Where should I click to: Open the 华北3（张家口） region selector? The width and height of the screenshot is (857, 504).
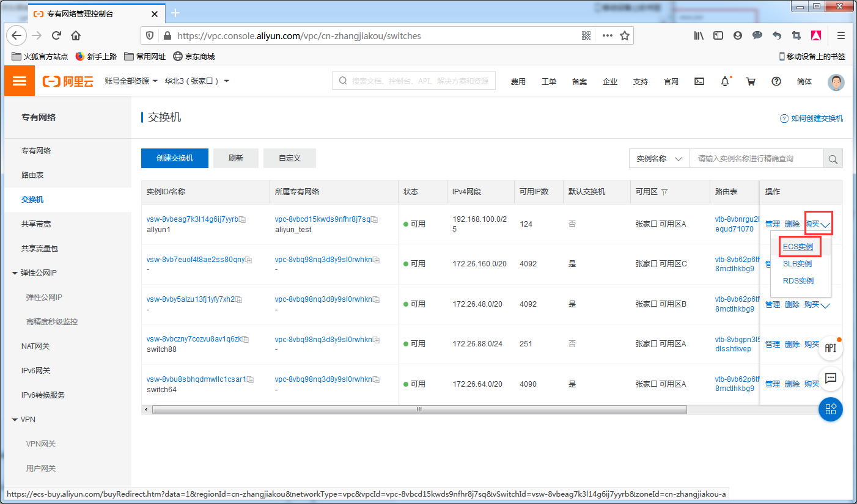click(x=197, y=81)
